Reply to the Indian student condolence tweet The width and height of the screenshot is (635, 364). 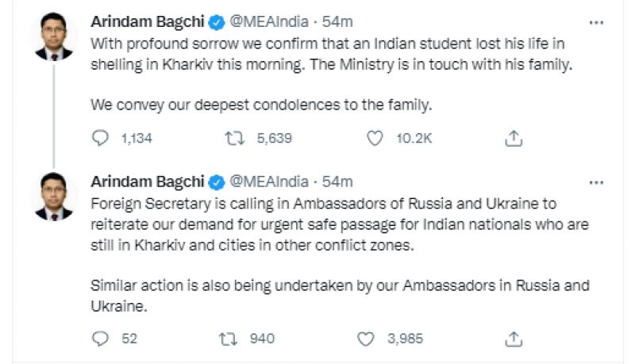[x=100, y=139]
